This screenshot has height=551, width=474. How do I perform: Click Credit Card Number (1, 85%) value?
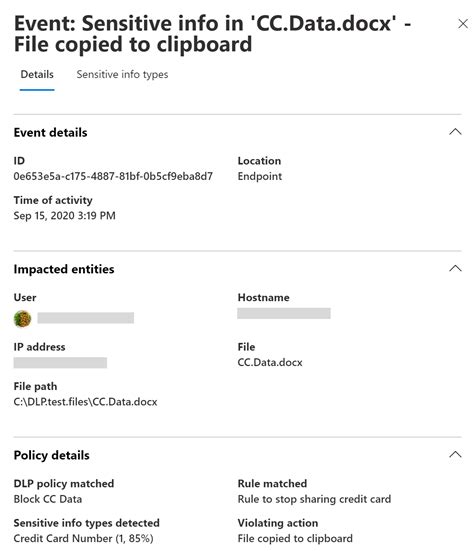click(x=84, y=538)
